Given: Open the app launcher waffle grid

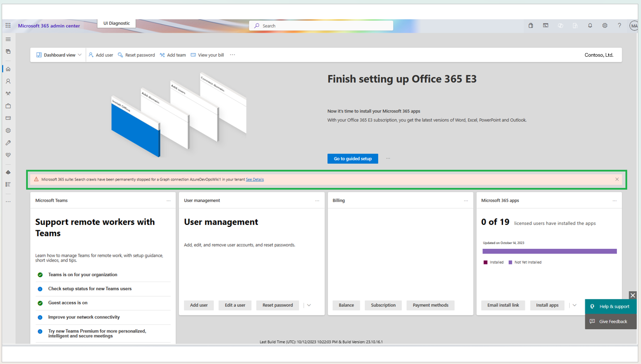Looking at the screenshot, I should click(x=8, y=25).
